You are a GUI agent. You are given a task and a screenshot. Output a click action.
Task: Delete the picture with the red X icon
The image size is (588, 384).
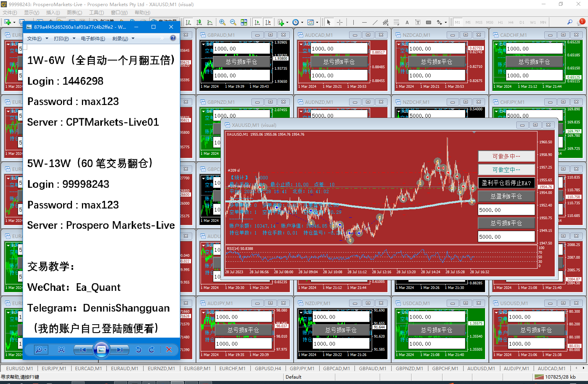pyautogui.click(x=169, y=350)
